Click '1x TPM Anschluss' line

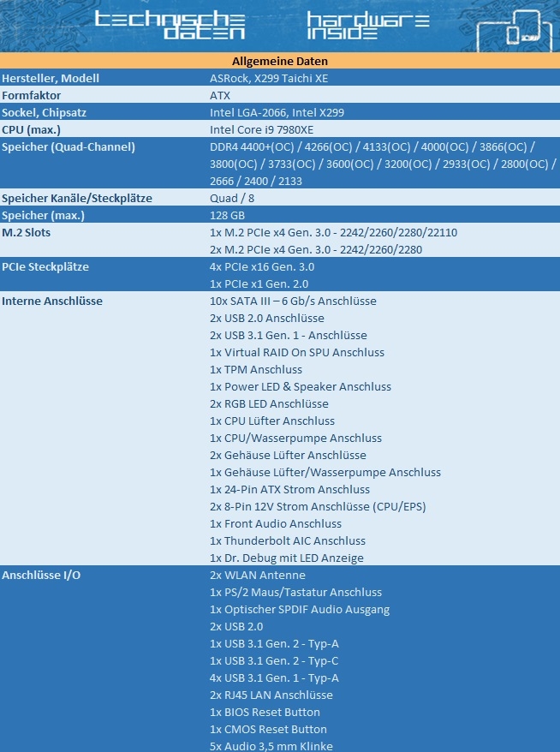(x=255, y=370)
